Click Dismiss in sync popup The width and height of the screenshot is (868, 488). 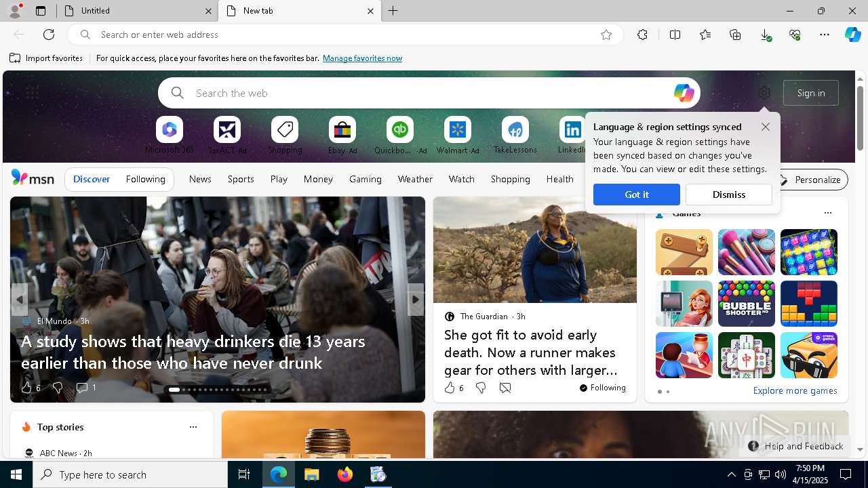click(x=729, y=195)
